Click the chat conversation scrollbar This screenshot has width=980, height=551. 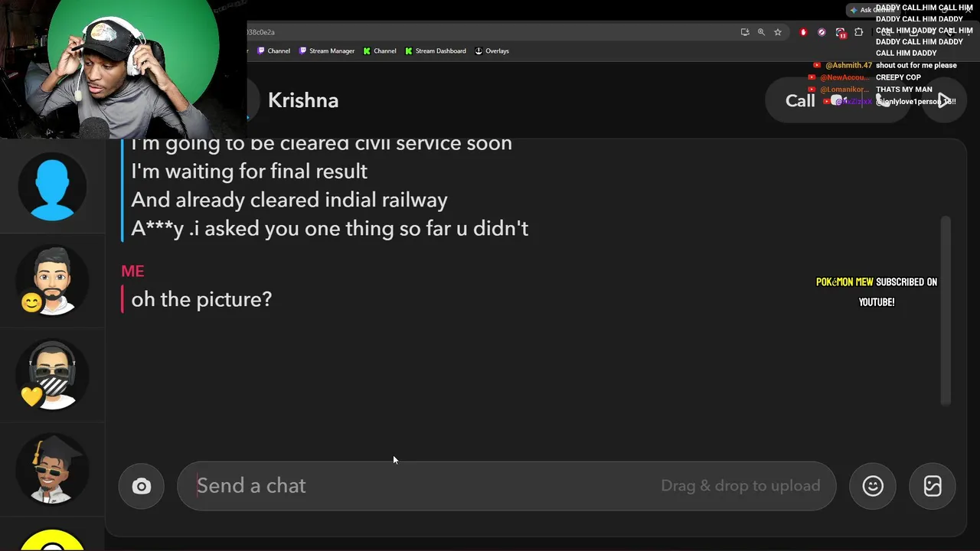[946, 310]
